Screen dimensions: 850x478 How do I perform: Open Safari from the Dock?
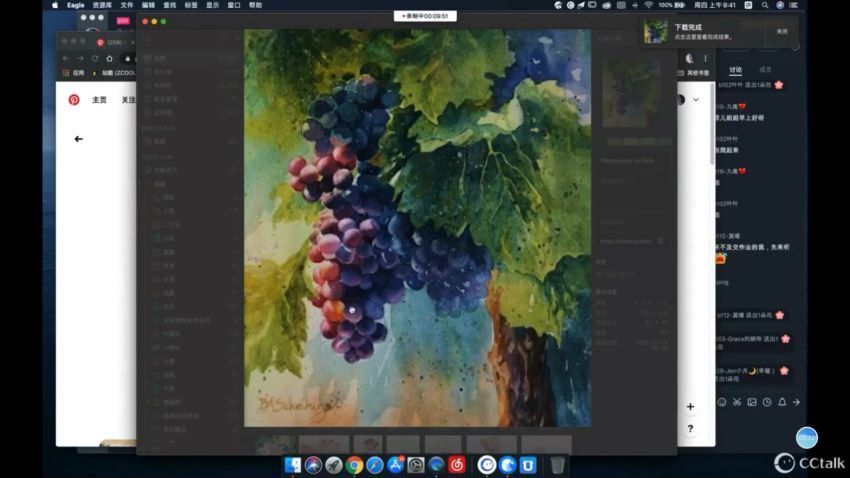point(375,465)
